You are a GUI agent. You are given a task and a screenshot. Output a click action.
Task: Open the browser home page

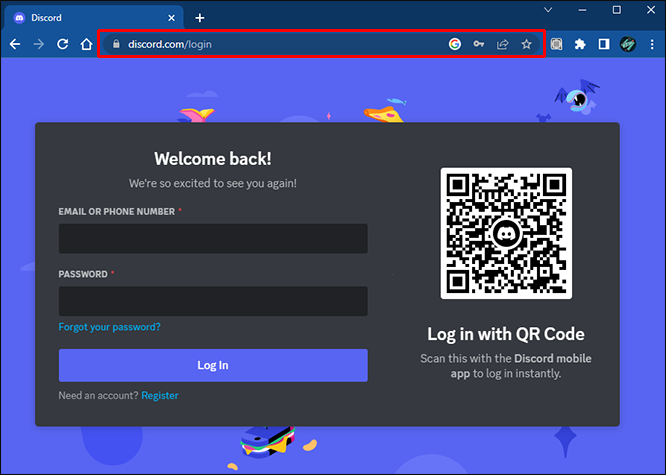coord(86,44)
